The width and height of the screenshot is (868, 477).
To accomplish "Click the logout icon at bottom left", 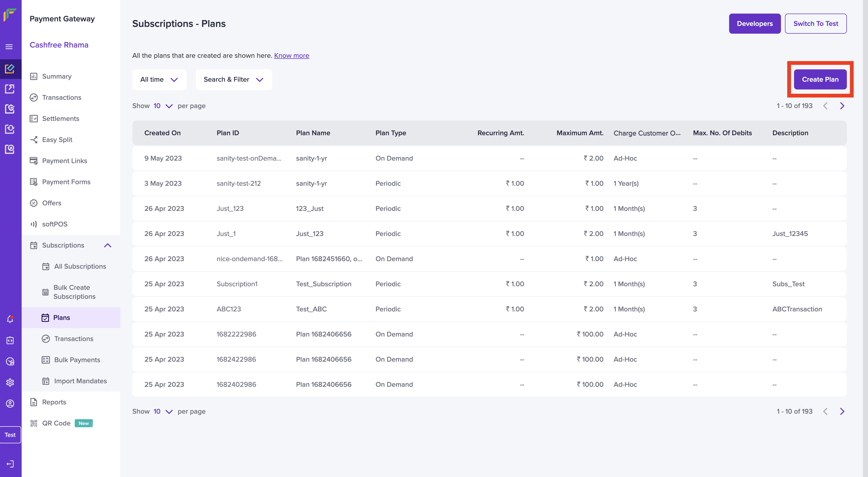I will pyautogui.click(x=10, y=464).
